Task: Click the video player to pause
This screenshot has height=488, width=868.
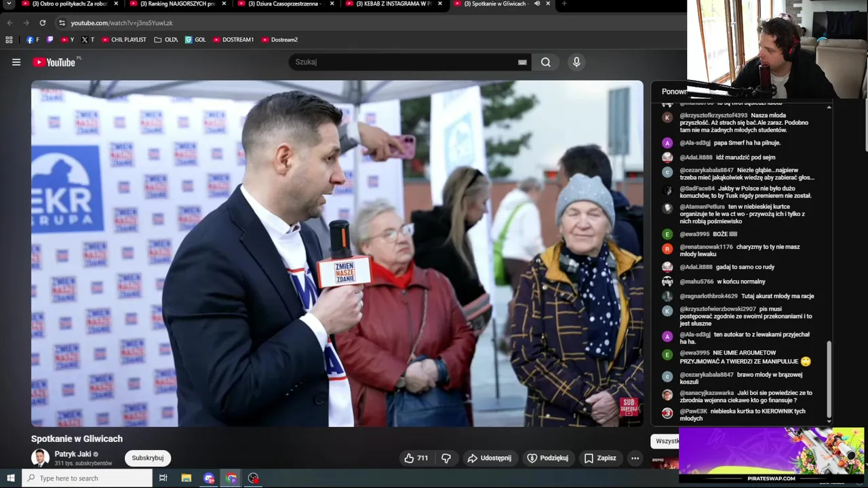Action: (x=337, y=253)
